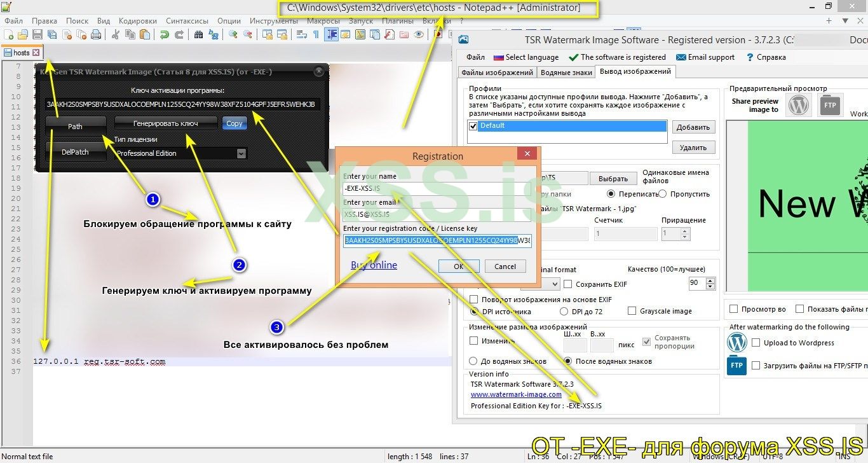868x463 pixels.
Task: Click the Выбрать folder button
Action: point(613,179)
